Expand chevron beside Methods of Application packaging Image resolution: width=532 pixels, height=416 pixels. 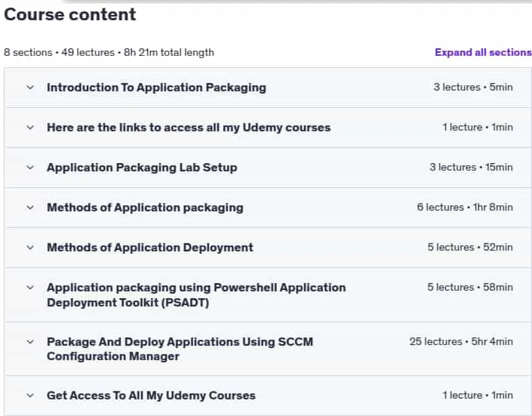click(x=30, y=208)
